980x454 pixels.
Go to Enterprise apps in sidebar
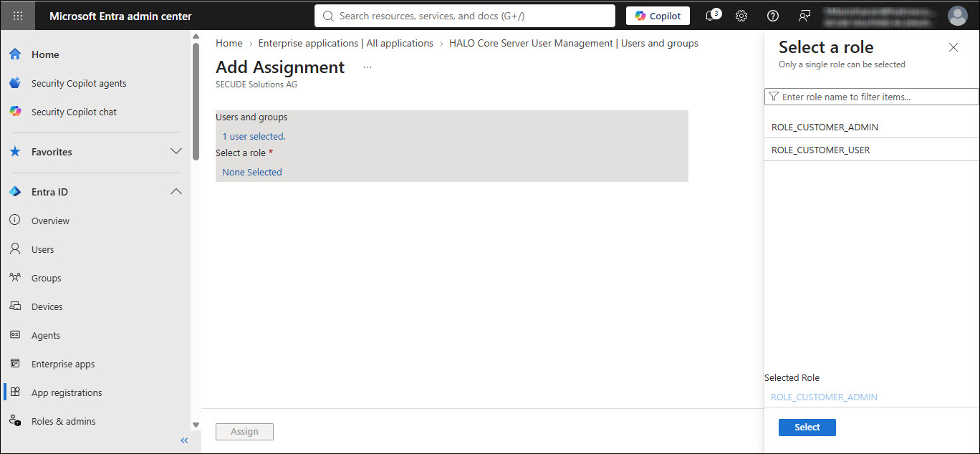coord(63,364)
